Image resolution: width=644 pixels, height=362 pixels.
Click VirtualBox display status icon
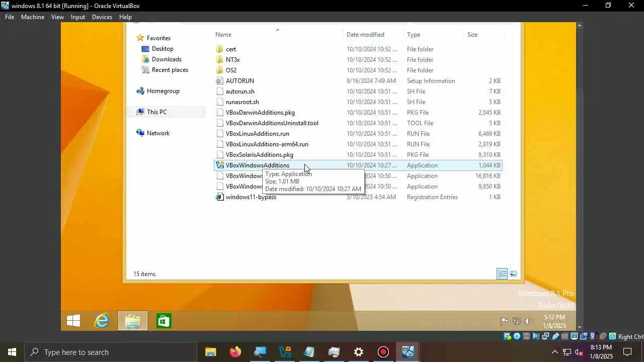(574, 336)
